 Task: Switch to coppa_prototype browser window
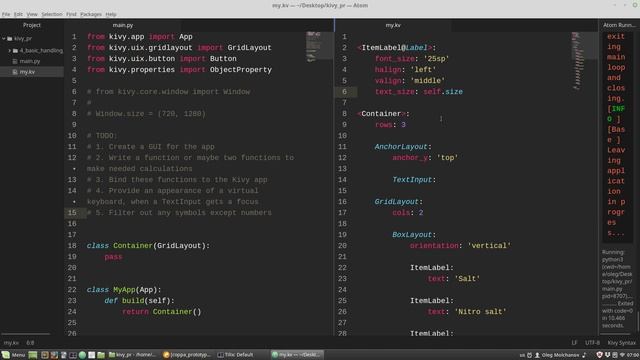[x=187, y=355]
